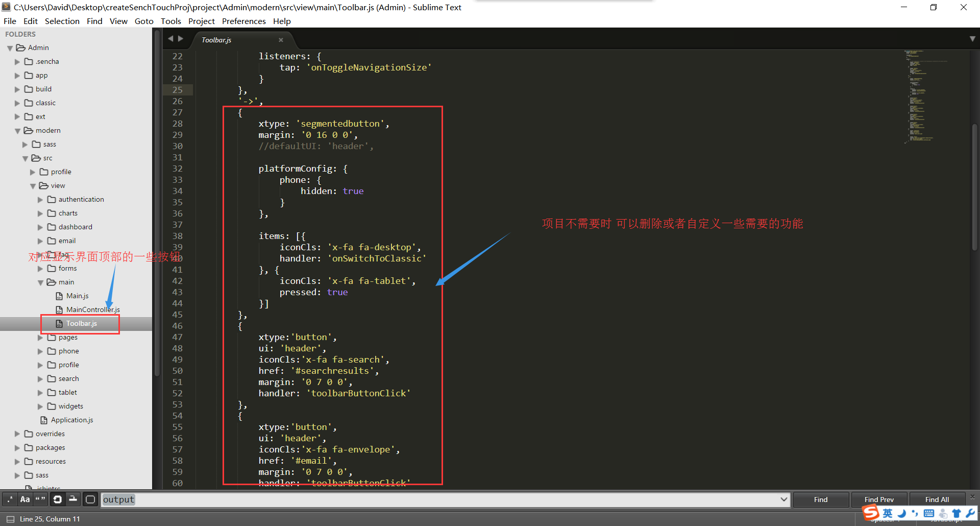Image resolution: width=980 pixels, height=526 pixels.
Task: Expand the charts folder
Action: pos(40,213)
